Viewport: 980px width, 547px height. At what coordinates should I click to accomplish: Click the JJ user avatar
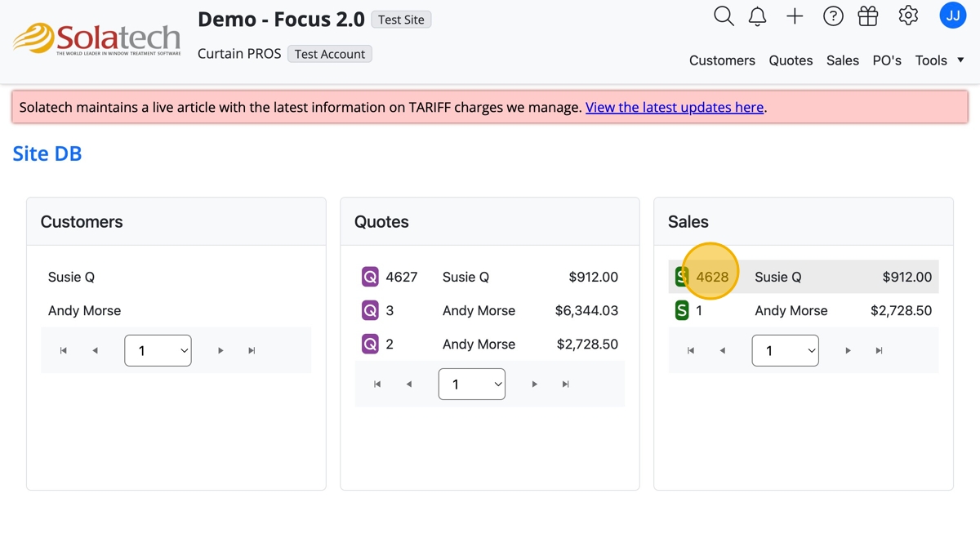953,16
